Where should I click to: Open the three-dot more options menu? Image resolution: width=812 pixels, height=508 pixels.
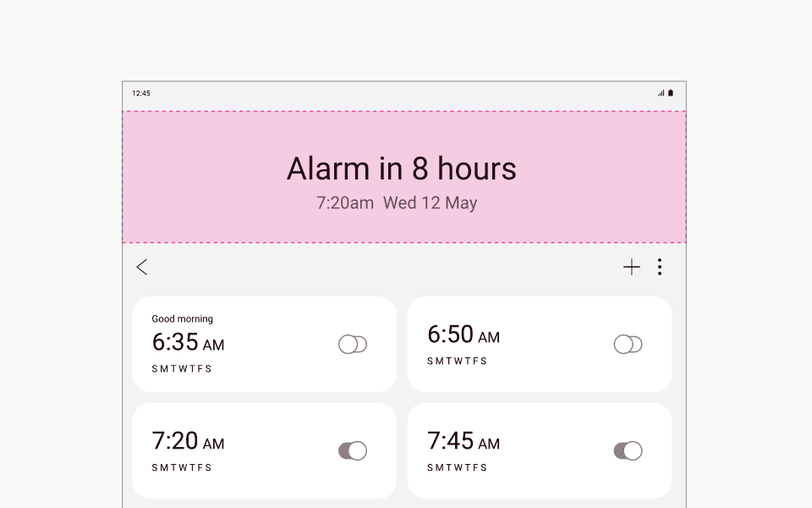point(659,267)
